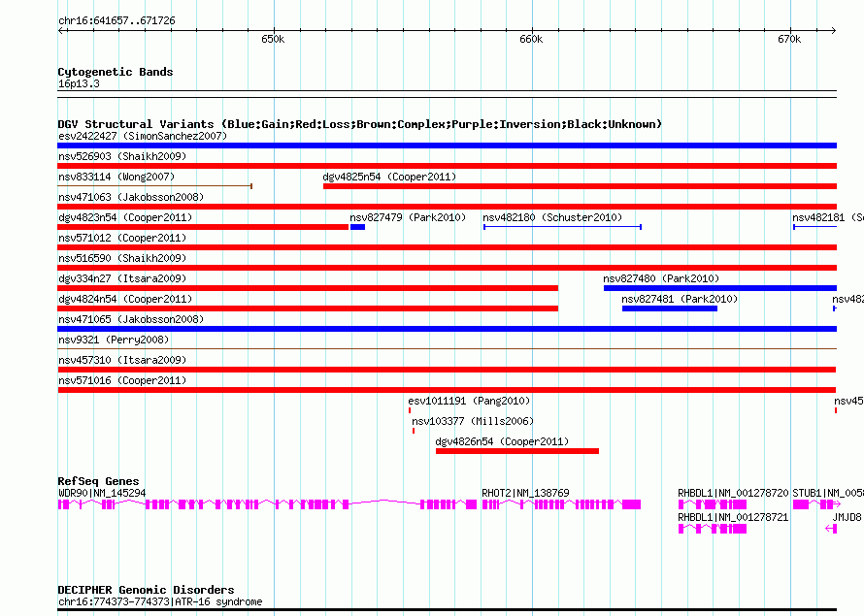The height and width of the screenshot is (616, 864).
Task: Click the nsv103377 (Mills2006) variant label
Action: (x=473, y=421)
